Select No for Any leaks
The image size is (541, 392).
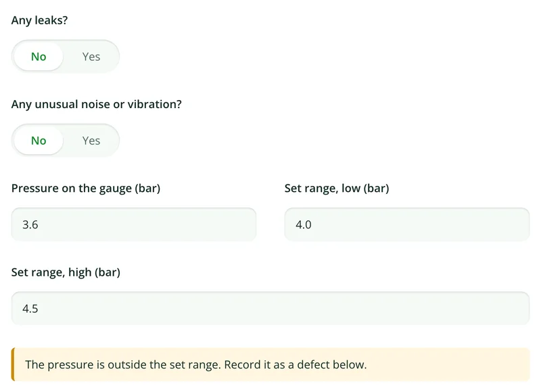coord(39,57)
